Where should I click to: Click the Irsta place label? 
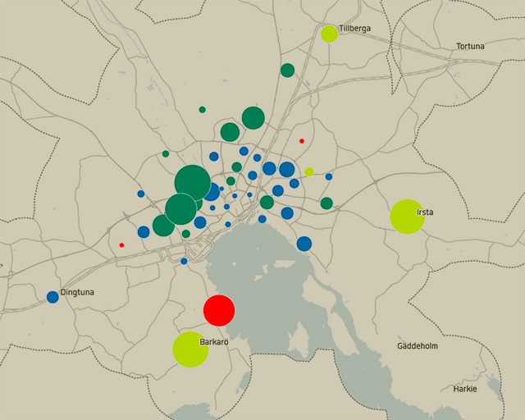pyautogui.click(x=425, y=212)
